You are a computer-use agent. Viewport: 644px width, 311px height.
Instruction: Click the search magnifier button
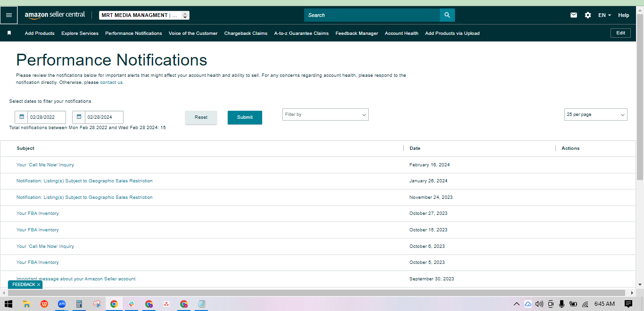coord(447,15)
